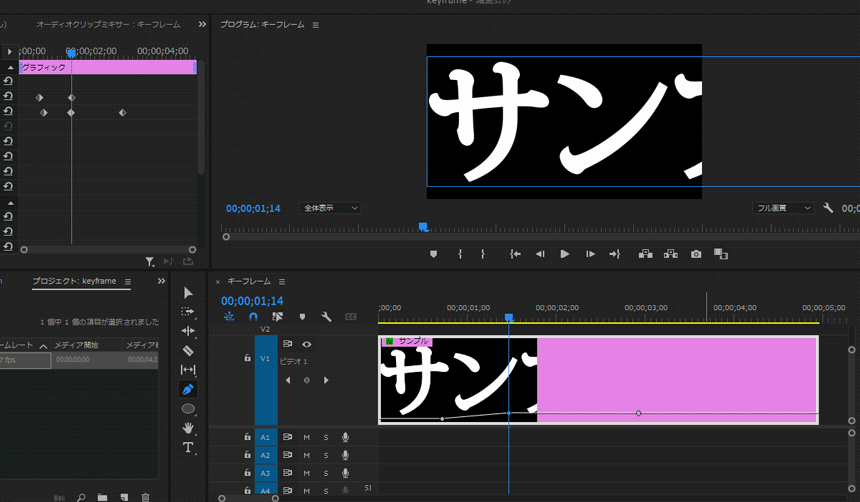Step forward one frame
The height and width of the screenshot is (502, 860).
click(590, 254)
